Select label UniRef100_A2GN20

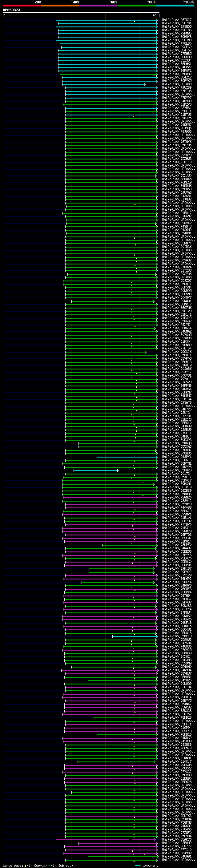[176, 497]
